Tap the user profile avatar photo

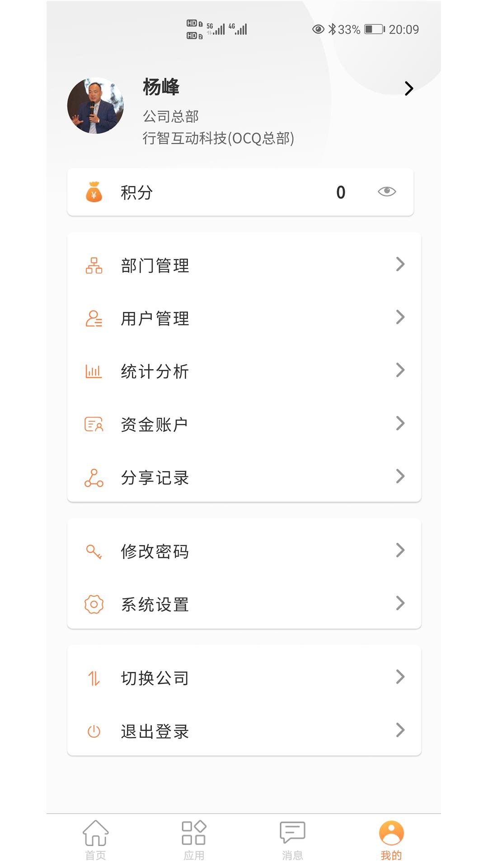pyautogui.click(x=95, y=106)
